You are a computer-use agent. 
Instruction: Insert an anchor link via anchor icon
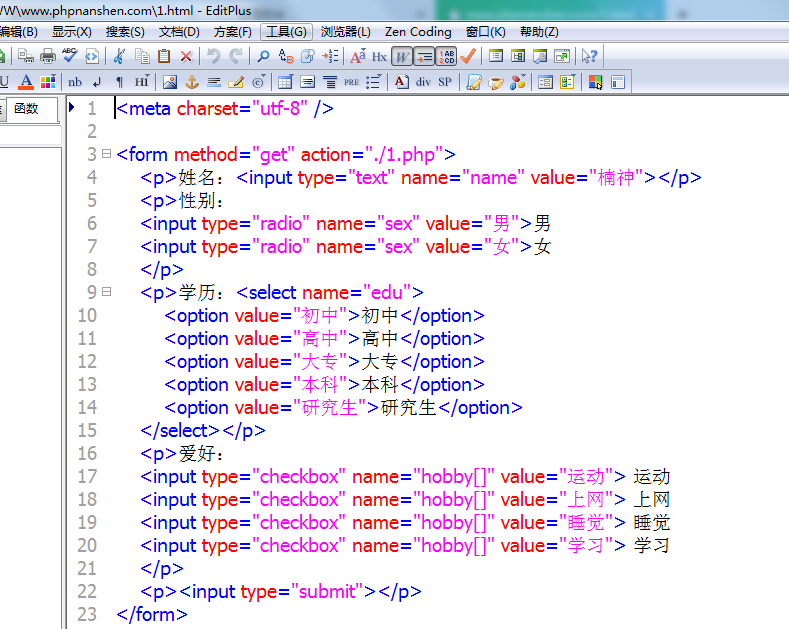(x=191, y=82)
